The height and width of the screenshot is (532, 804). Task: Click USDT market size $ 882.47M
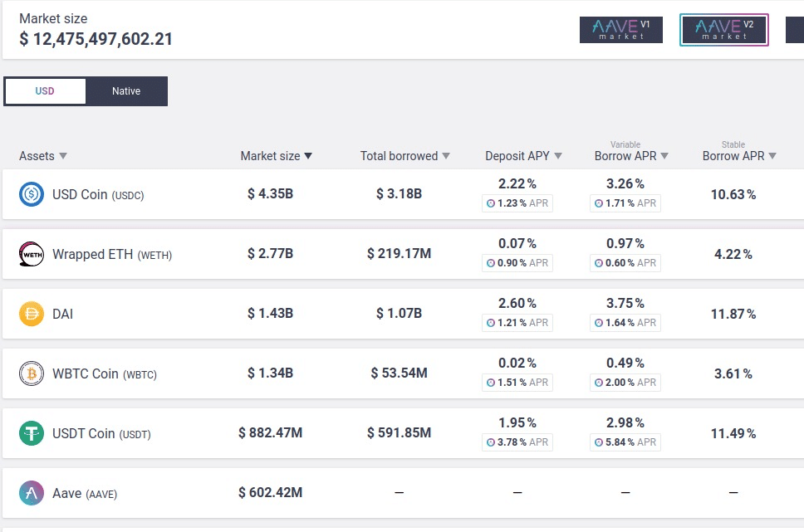pos(270,432)
